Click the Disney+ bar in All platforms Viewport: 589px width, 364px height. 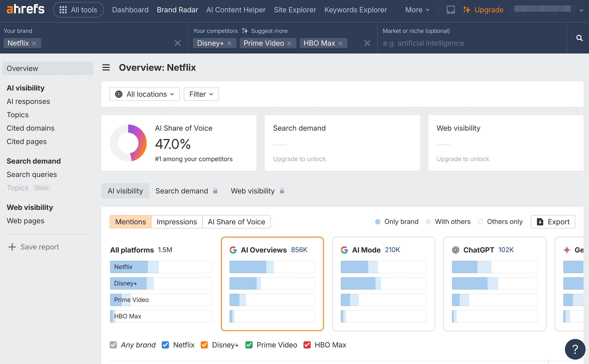(x=161, y=283)
